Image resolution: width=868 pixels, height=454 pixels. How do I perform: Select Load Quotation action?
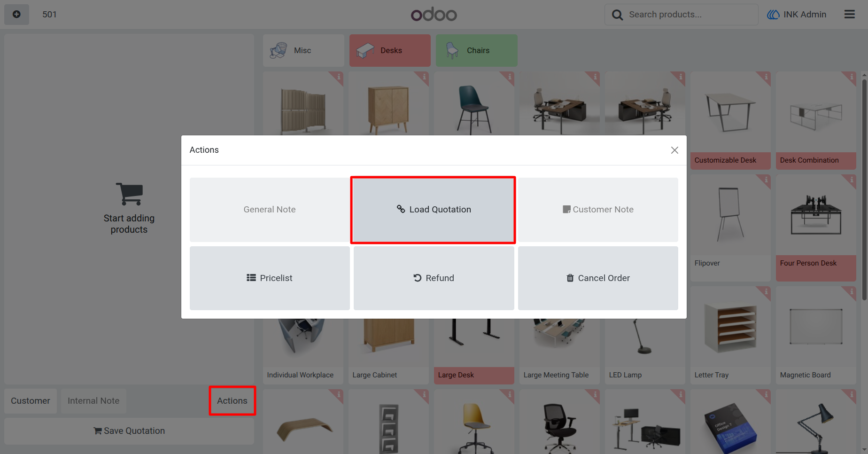coord(433,210)
